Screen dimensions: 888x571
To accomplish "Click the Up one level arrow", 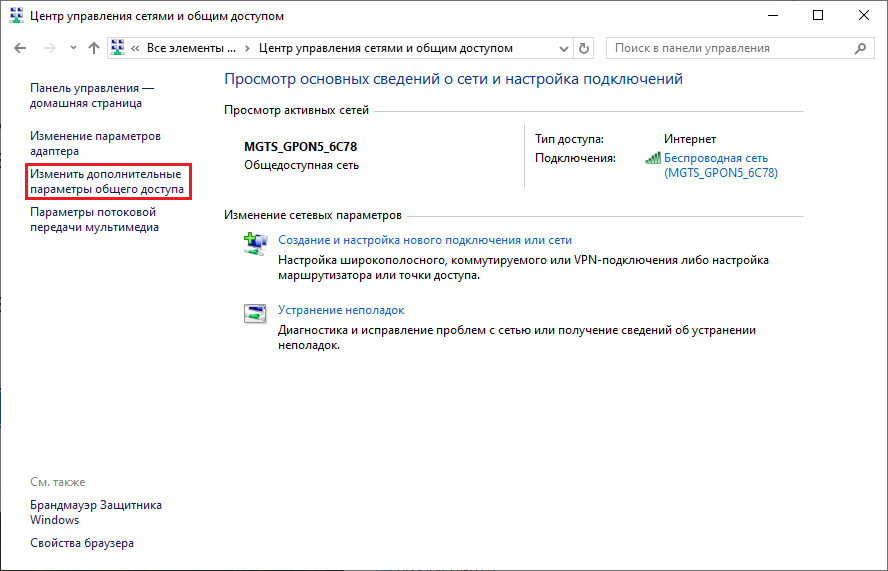I will coord(93,48).
